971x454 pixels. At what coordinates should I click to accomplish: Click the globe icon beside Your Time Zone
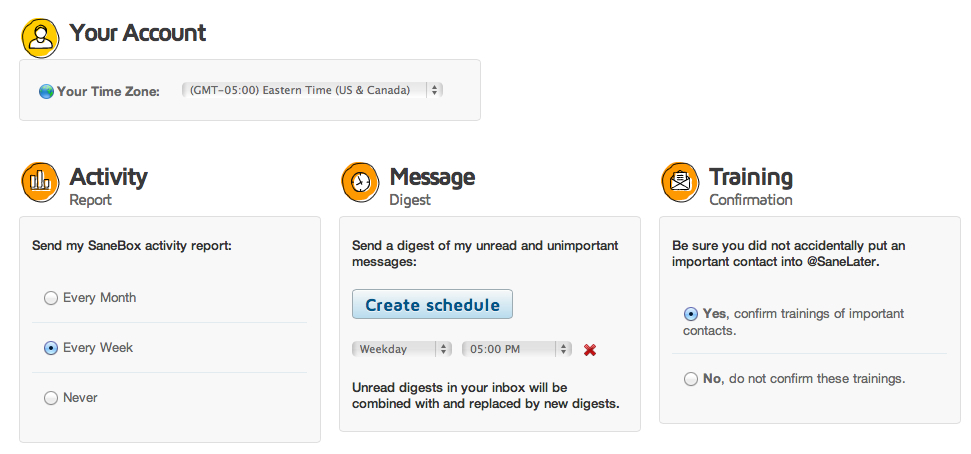(46, 92)
